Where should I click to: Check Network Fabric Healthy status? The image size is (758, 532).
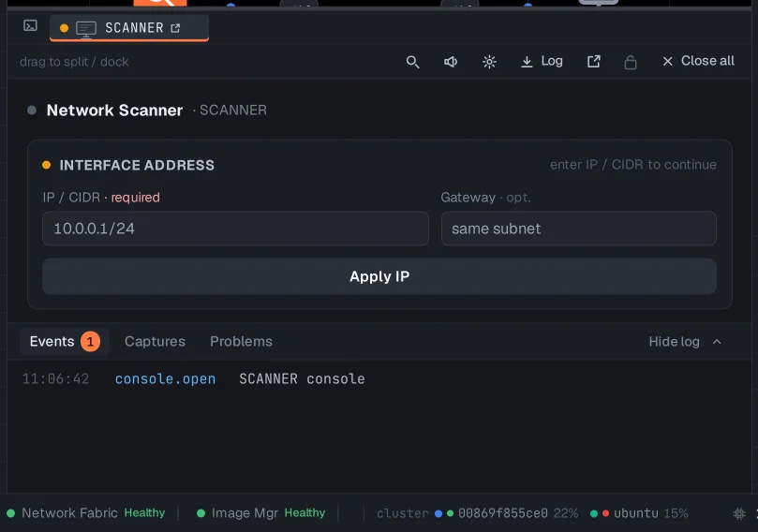tap(86, 512)
